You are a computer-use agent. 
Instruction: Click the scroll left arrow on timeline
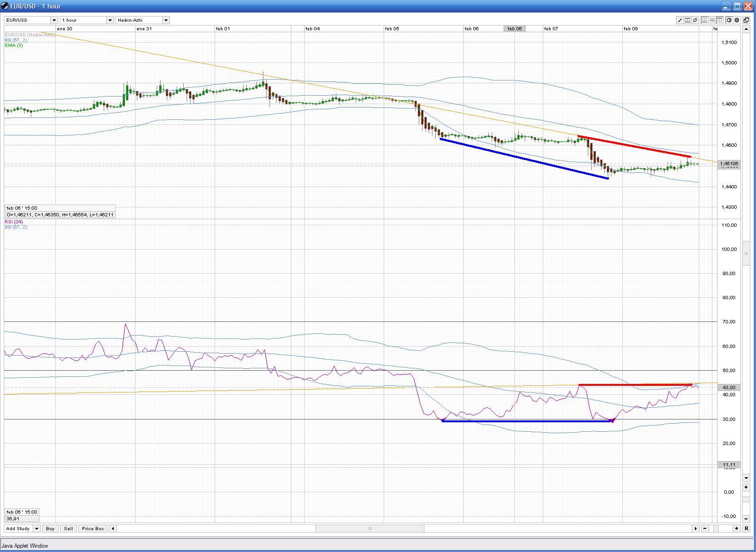pyautogui.click(x=113, y=528)
